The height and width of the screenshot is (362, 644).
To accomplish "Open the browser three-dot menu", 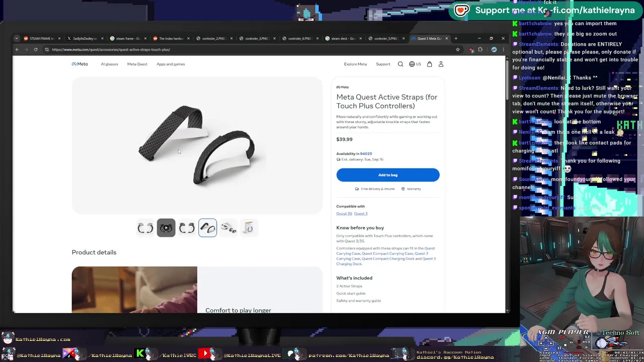I will click(503, 49).
